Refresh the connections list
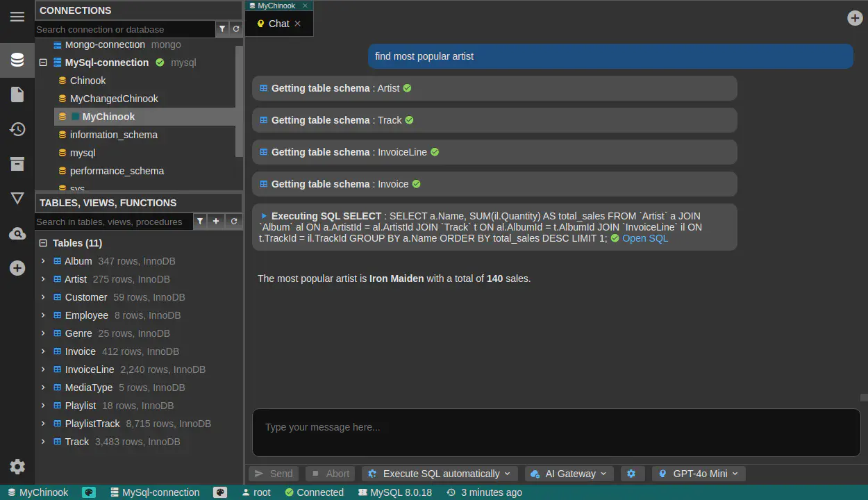Screen dimensions: 868x500 (236, 29)
